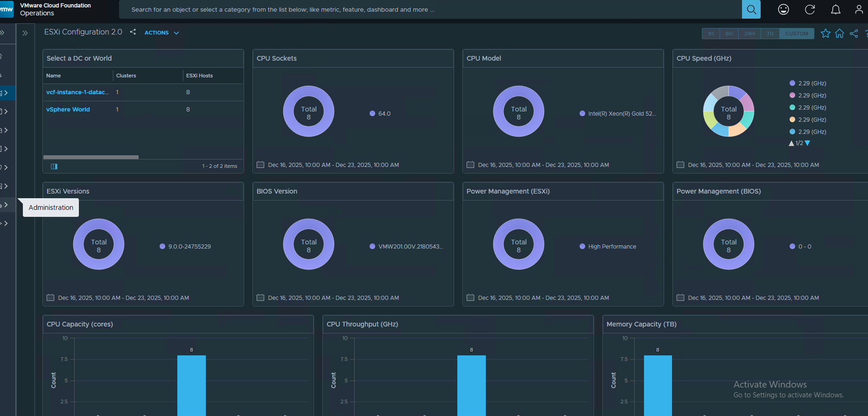Click the home icon beside time range
The height and width of the screenshot is (416, 868).
pyautogui.click(x=839, y=34)
